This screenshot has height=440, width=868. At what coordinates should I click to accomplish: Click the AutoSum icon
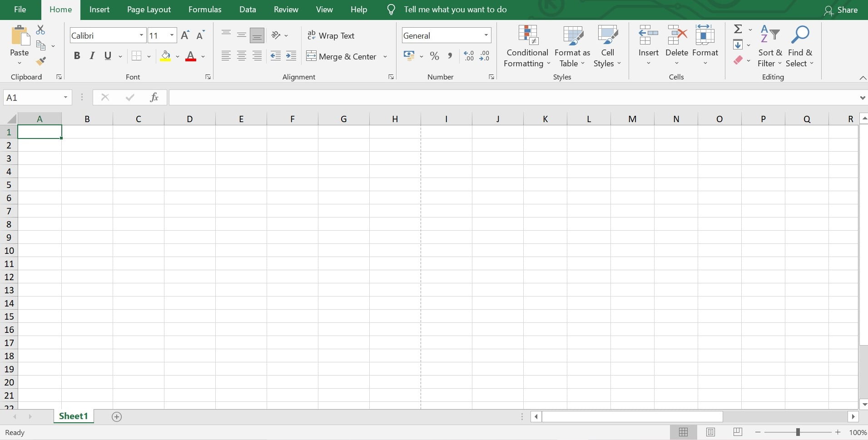pos(738,28)
